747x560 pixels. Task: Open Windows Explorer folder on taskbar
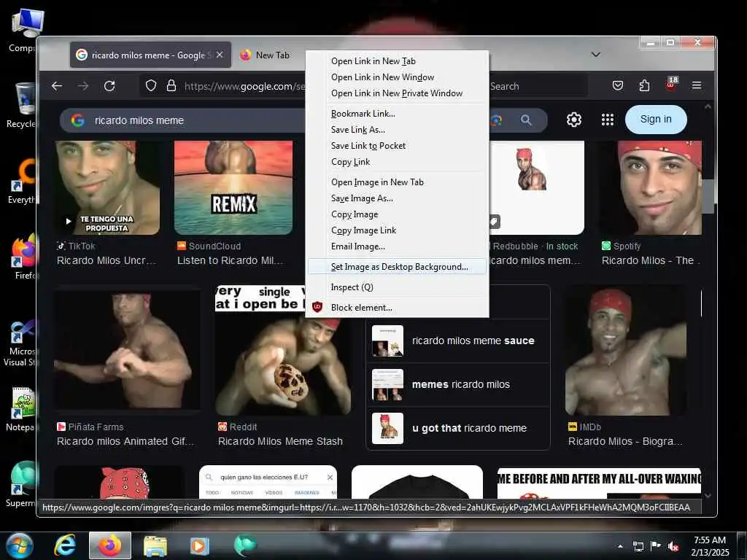click(155, 545)
